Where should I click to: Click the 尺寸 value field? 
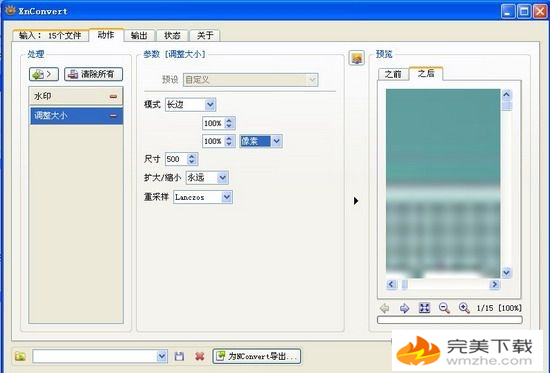click(176, 159)
